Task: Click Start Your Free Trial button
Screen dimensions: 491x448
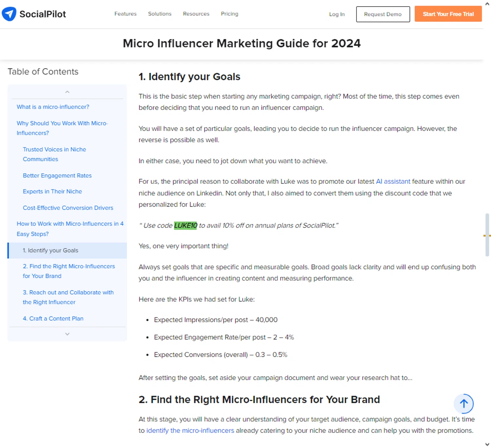Action: [x=448, y=14]
